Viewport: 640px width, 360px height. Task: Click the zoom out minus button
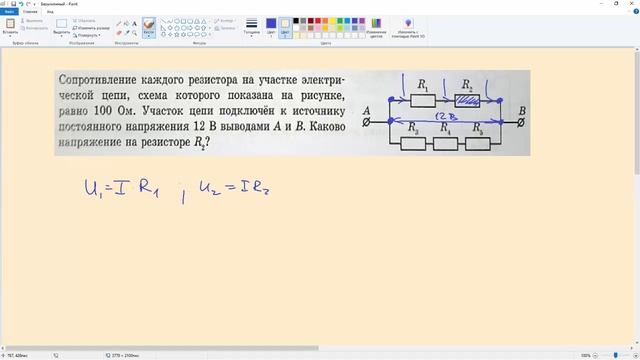point(595,356)
